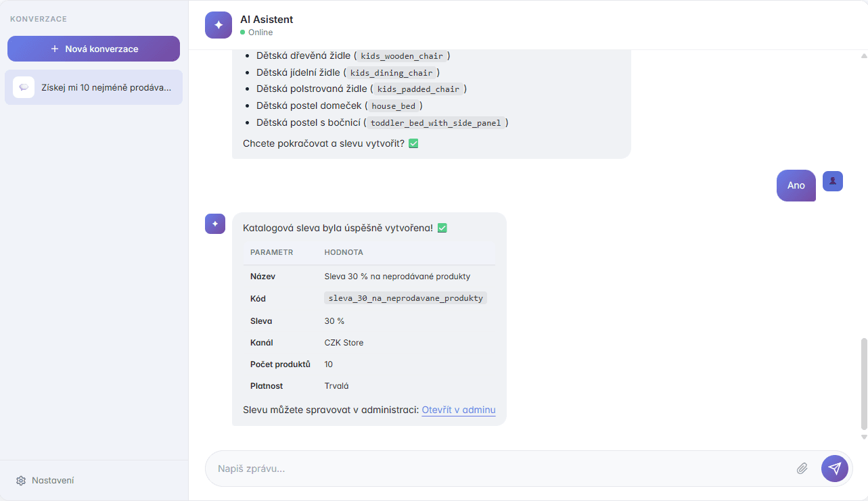Click the checkmark after 'Katalogová sleva byla úspěšně vytvořena'
The image size is (868, 501).
tap(441, 228)
